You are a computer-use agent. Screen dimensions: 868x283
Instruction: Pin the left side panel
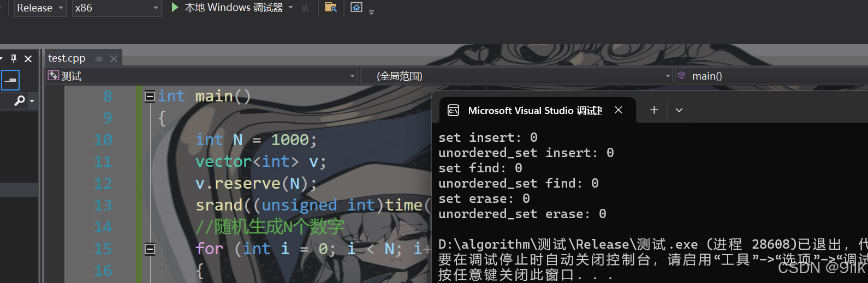[x=14, y=58]
